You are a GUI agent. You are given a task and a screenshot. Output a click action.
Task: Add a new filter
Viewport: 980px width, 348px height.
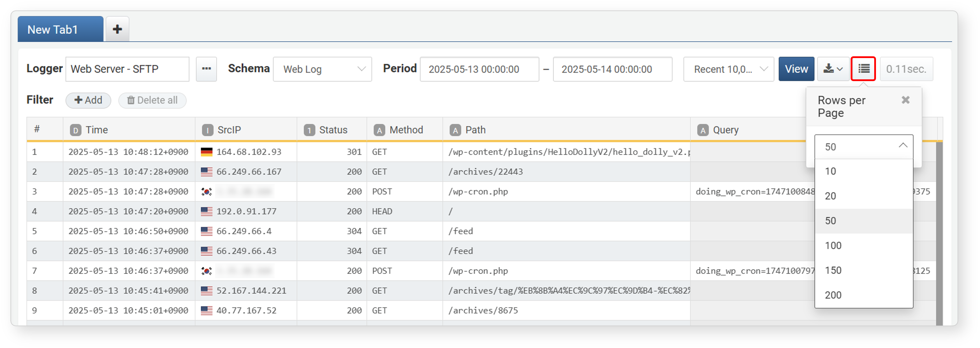(88, 100)
